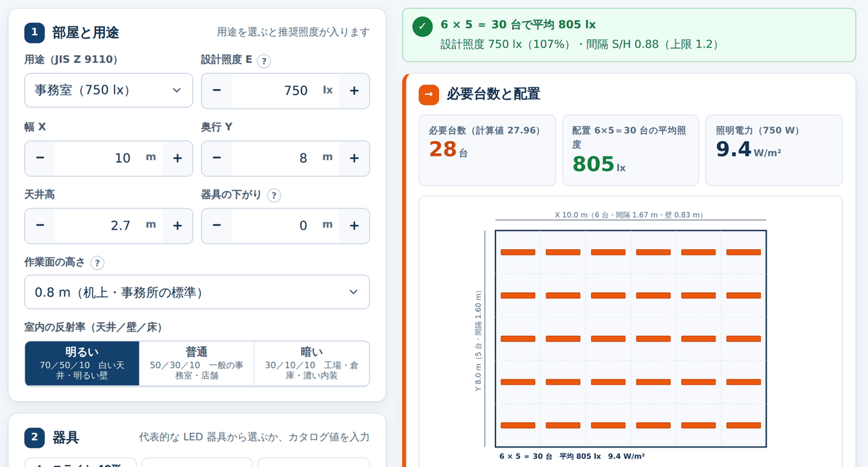
Task: Open the 用途 事務室 dropdown
Action: (109, 91)
